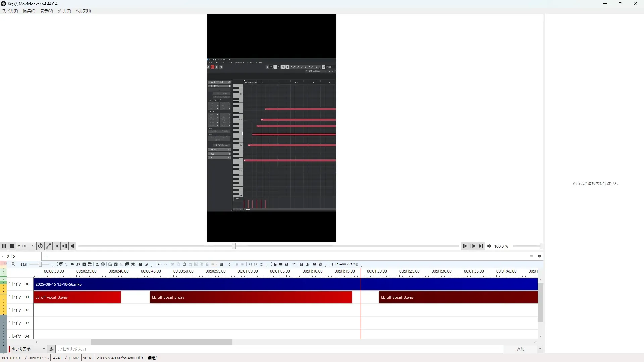644x362 pixels.
Task: Click the timeline magnifier zoom icon
Action: (14, 264)
